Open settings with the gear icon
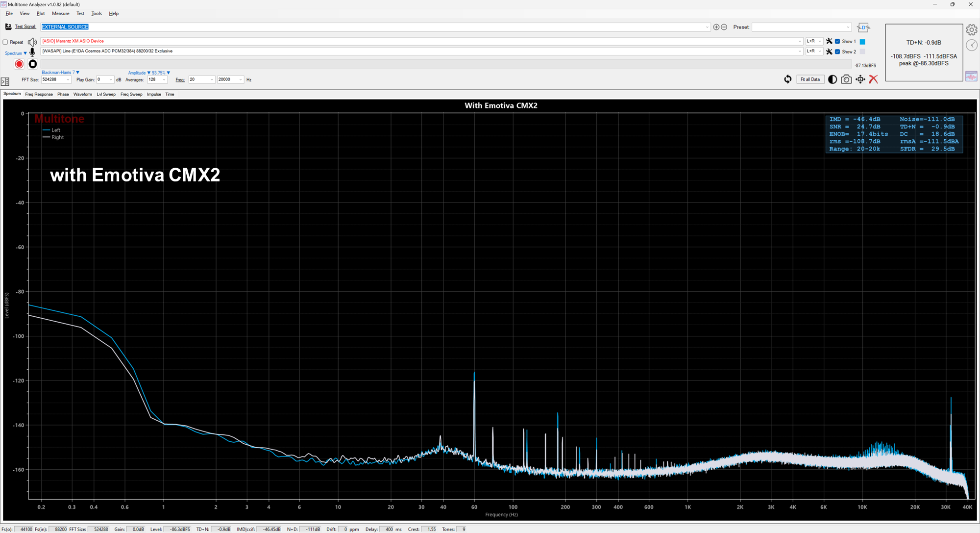Screen dimensions: 980x533 pyautogui.click(x=972, y=30)
